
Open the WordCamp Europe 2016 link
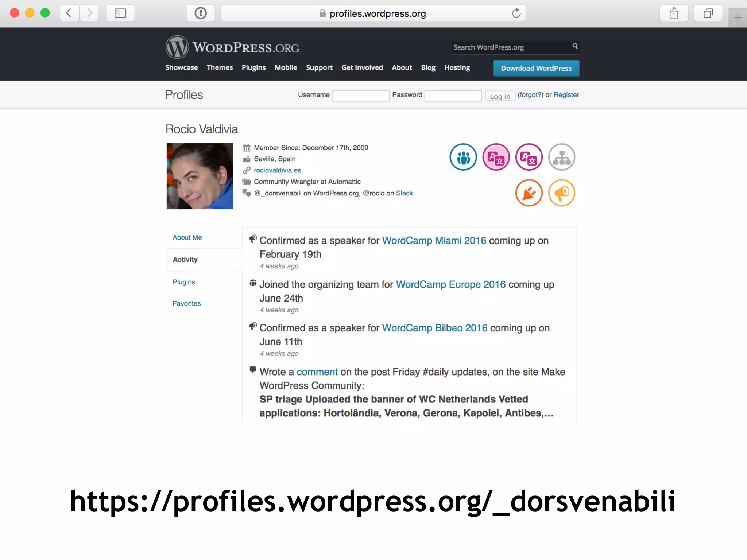point(451,284)
